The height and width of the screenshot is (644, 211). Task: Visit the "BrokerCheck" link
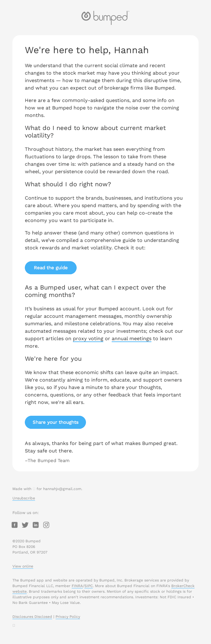coord(183,586)
